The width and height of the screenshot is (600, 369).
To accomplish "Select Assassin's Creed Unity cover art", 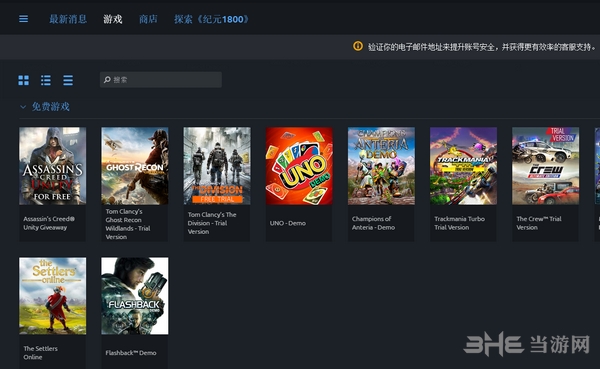I will tap(52, 166).
